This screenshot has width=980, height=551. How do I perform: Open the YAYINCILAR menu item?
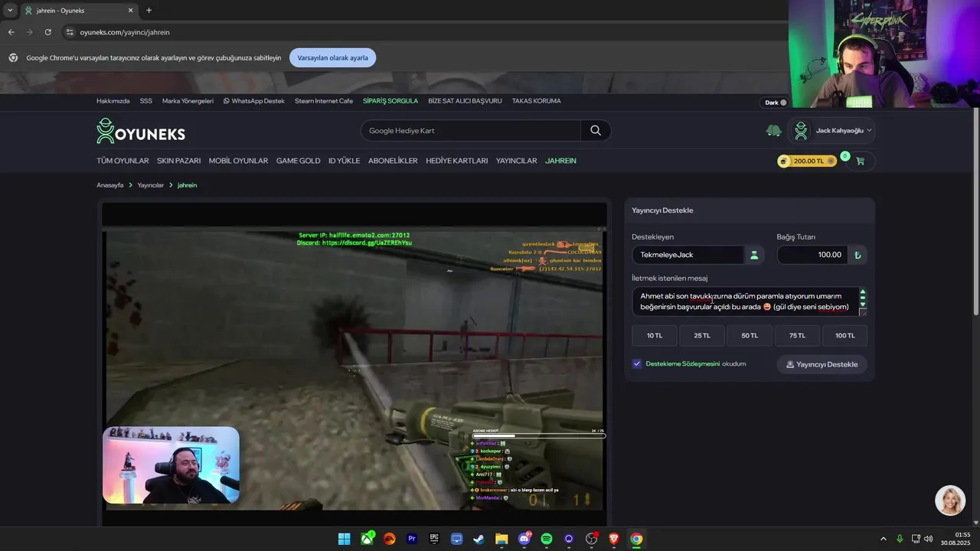click(x=517, y=161)
